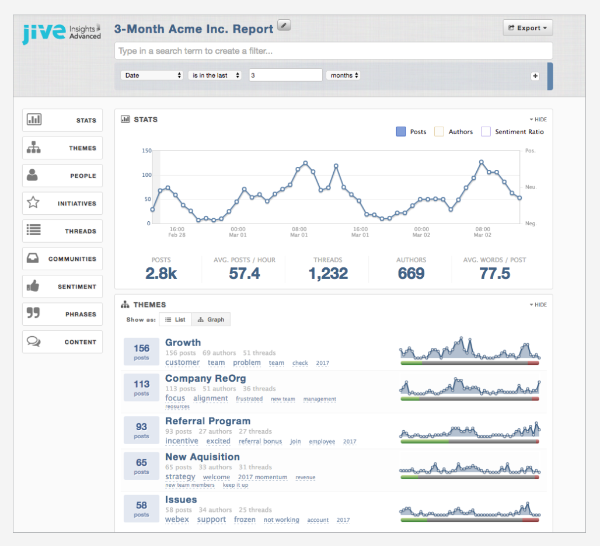Click the Growth sentiment color bar
600x546 pixels.
click(470, 363)
